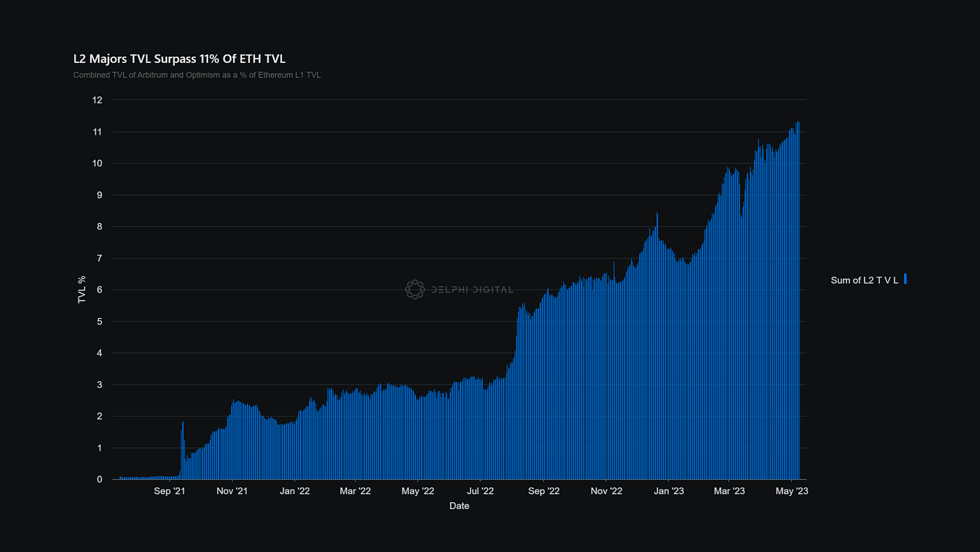Viewport: 980px width, 552px height.
Task: Click the spike bar just before Sep '21 label
Action: [181, 448]
